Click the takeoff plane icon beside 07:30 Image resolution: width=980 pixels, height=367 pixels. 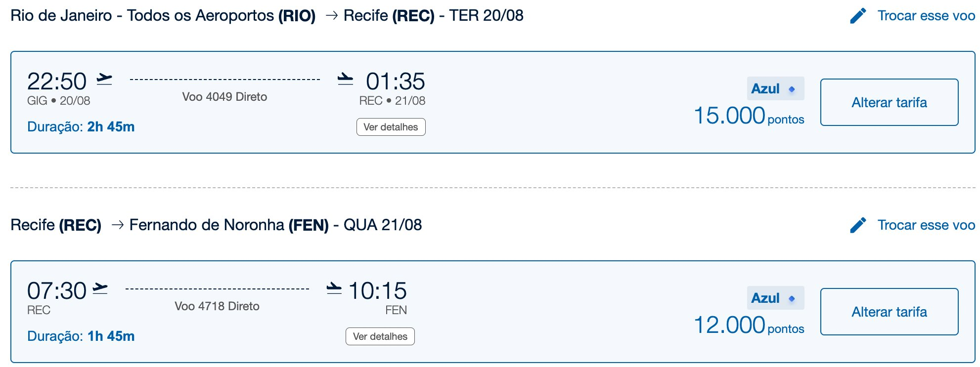(x=100, y=288)
